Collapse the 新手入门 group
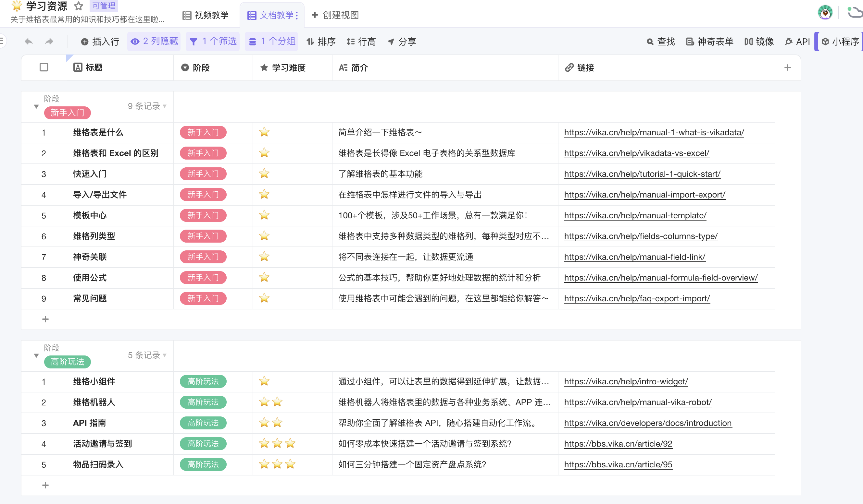The height and width of the screenshot is (504, 863). point(36,106)
